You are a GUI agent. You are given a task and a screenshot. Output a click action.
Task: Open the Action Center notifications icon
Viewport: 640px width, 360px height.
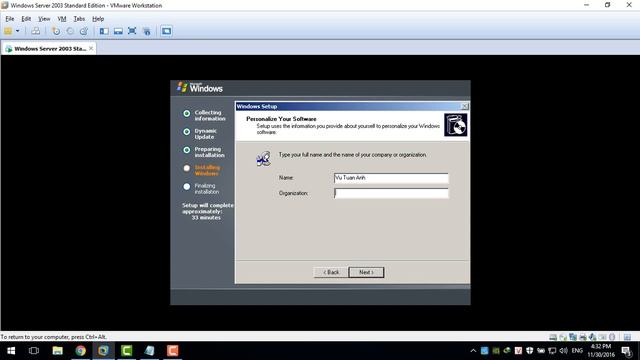pyautogui.click(x=627, y=351)
